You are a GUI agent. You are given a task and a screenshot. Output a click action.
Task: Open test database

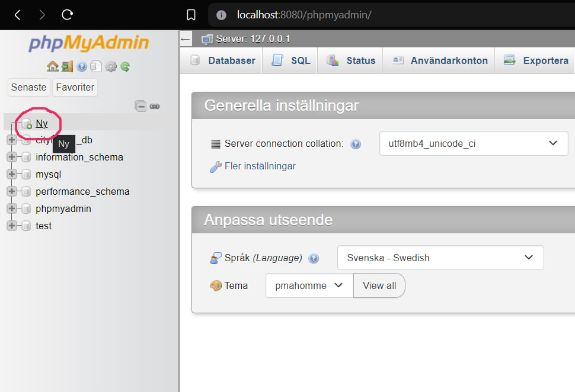tap(44, 226)
